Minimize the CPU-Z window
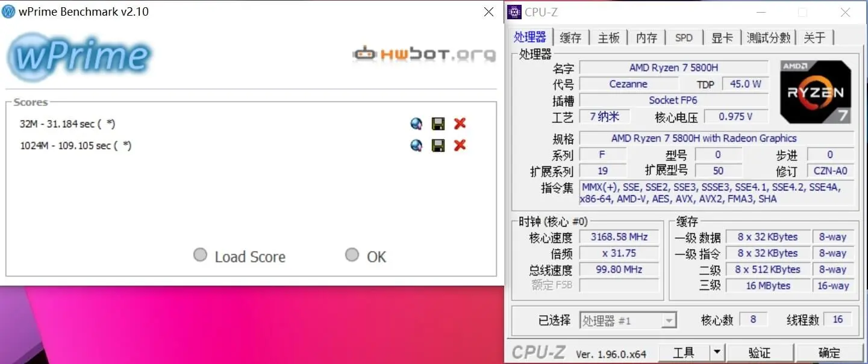 760,12
